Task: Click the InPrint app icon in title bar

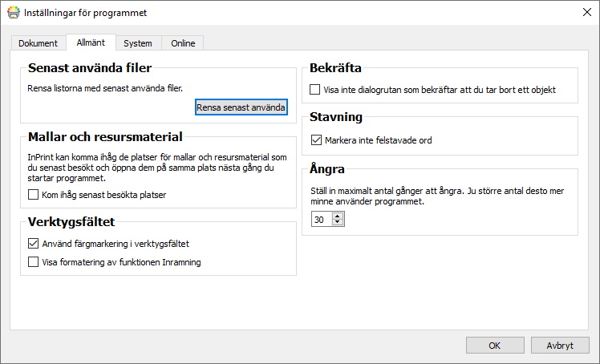Action: coord(12,13)
